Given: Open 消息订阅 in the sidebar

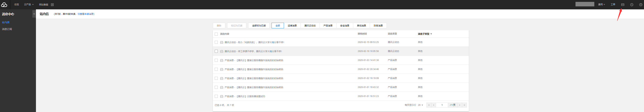Looking at the screenshot, I should click(x=7, y=29).
